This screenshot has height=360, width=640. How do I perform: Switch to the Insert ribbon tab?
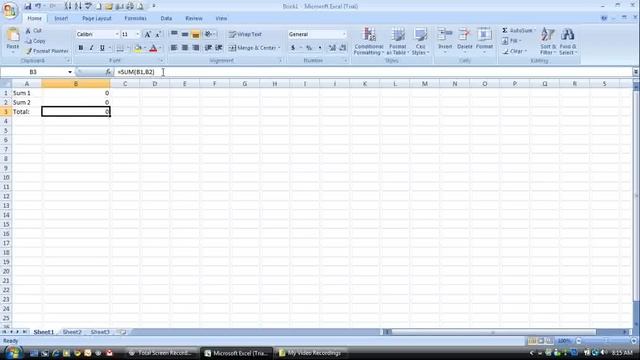61,18
